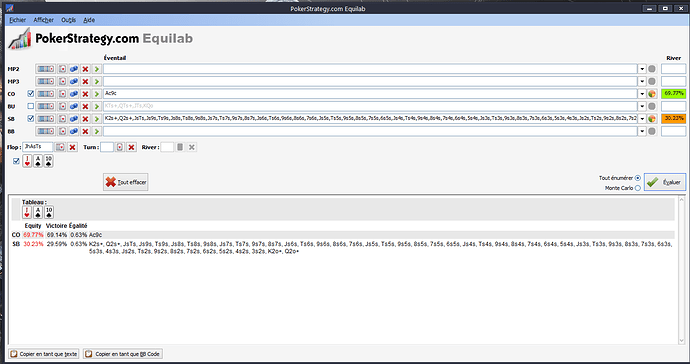Clear BB row range with red X

pos(85,131)
